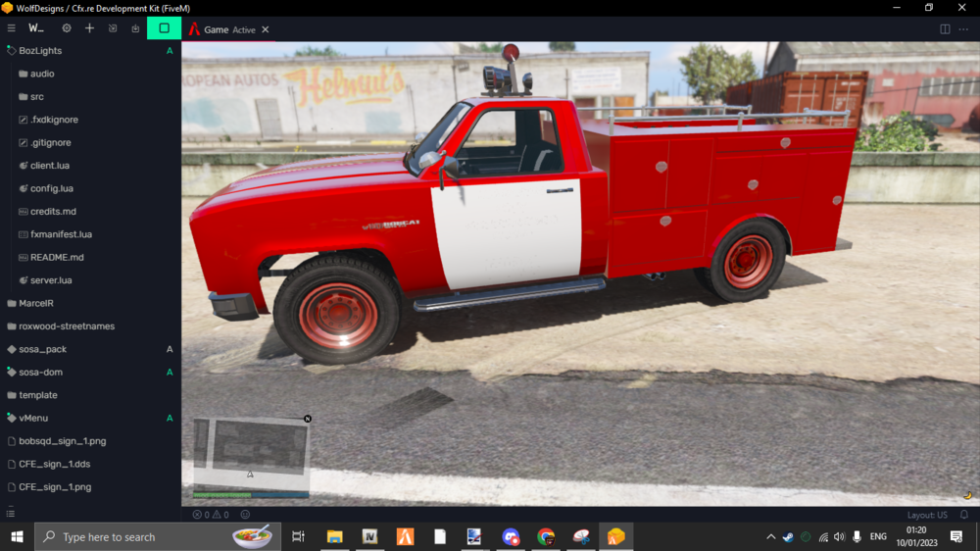Toggle the A enabled badge on sosa-dom
Viewport: 980px width, 551px height.
point(170,373)
